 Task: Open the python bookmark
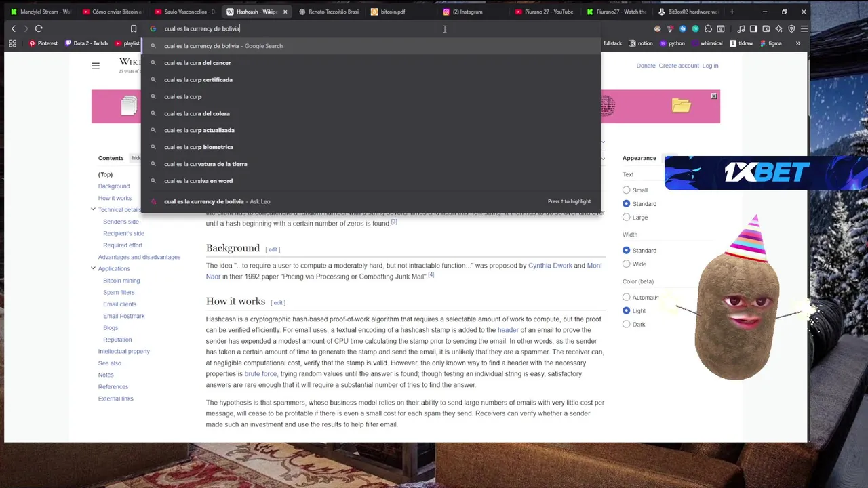pyautogui.click(x=671, y=43)
